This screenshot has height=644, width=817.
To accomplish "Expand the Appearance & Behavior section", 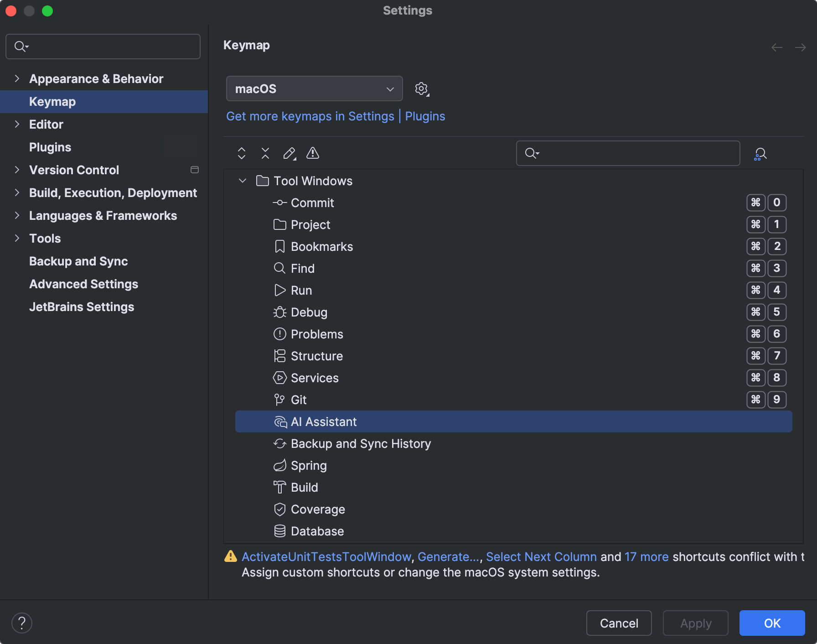I will 17,78.
